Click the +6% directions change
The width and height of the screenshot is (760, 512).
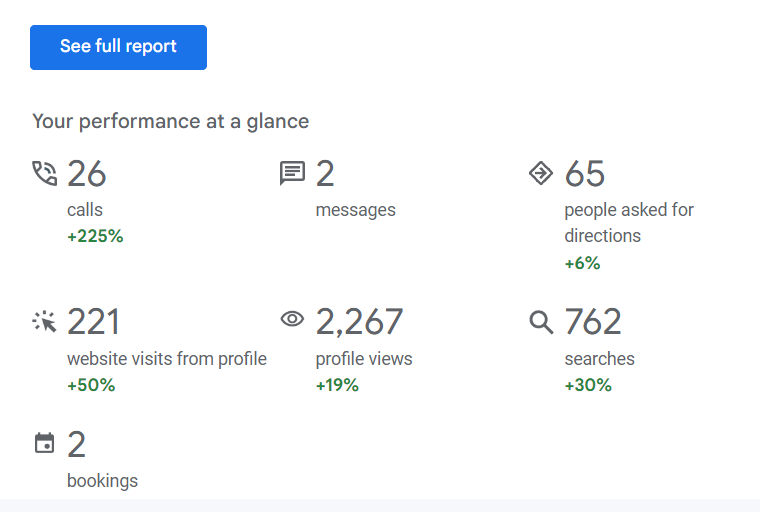(x=582, y=263)
